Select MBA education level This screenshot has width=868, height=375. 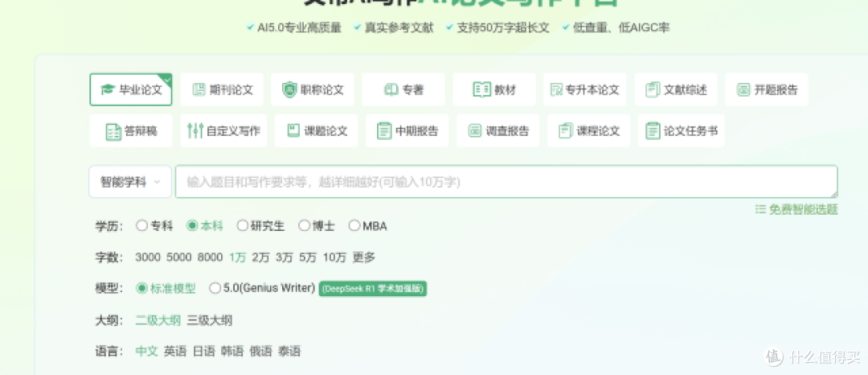[367, 226]
